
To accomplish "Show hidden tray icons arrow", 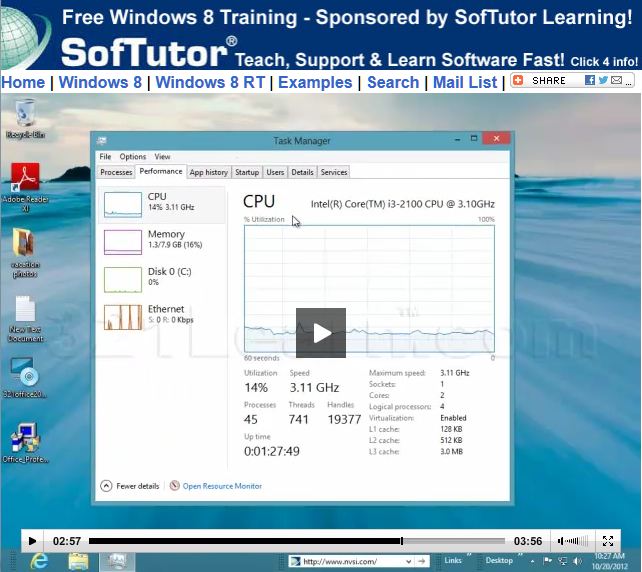I will 533,561.
